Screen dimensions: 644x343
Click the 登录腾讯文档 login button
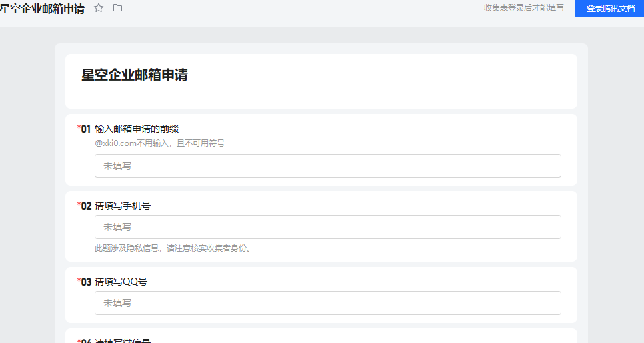[x=609, y=9]
